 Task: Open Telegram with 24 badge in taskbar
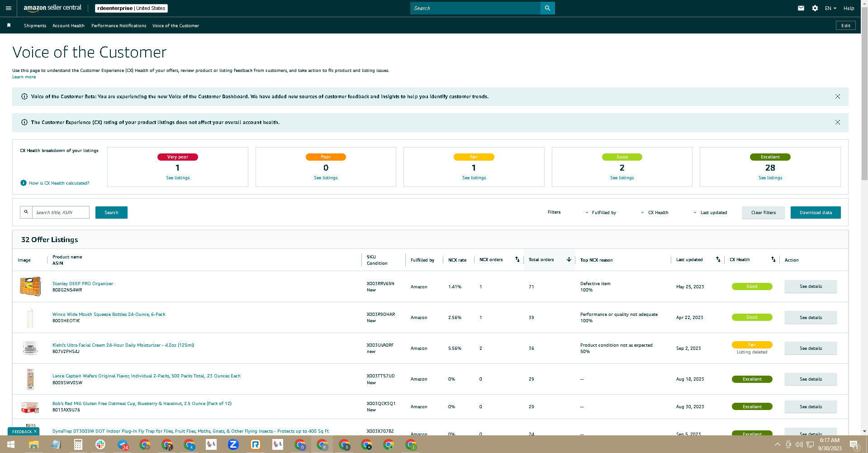coord(123,444)
